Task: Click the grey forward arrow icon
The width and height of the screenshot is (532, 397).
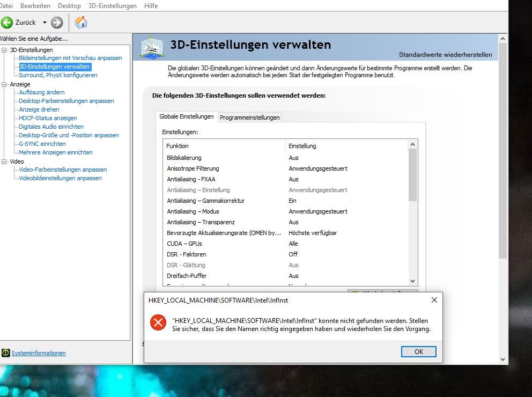Action: coord(57,23)
